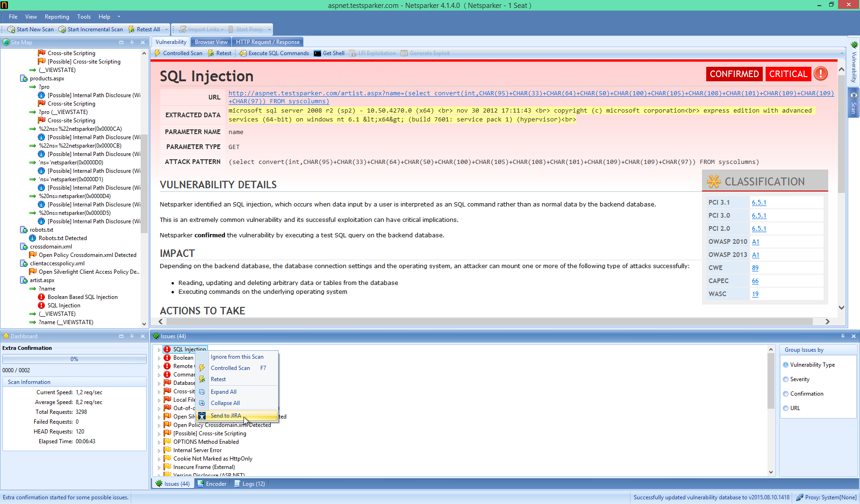
Task: Start New Scan from the toolbar
Action: pyautogui.click(x=31, y=29)
